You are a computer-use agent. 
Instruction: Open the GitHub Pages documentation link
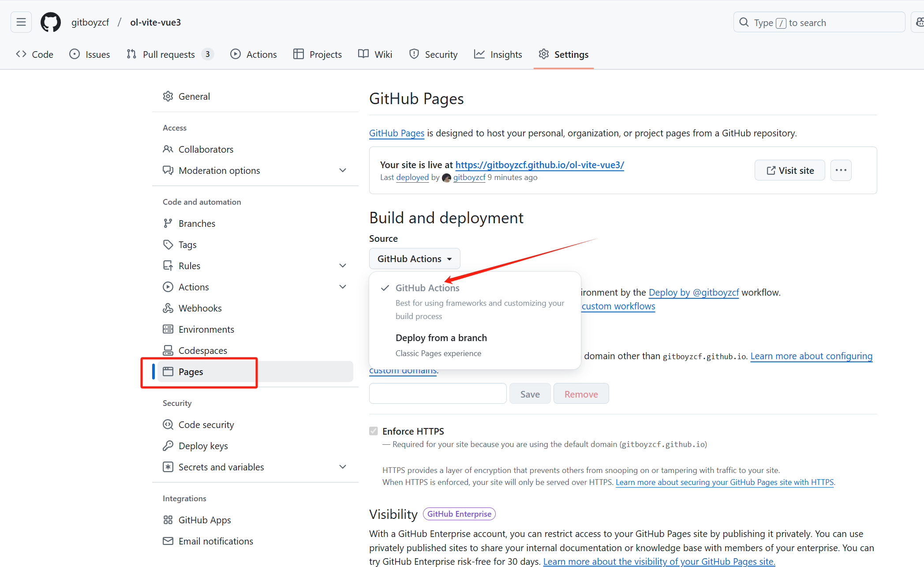397,133
